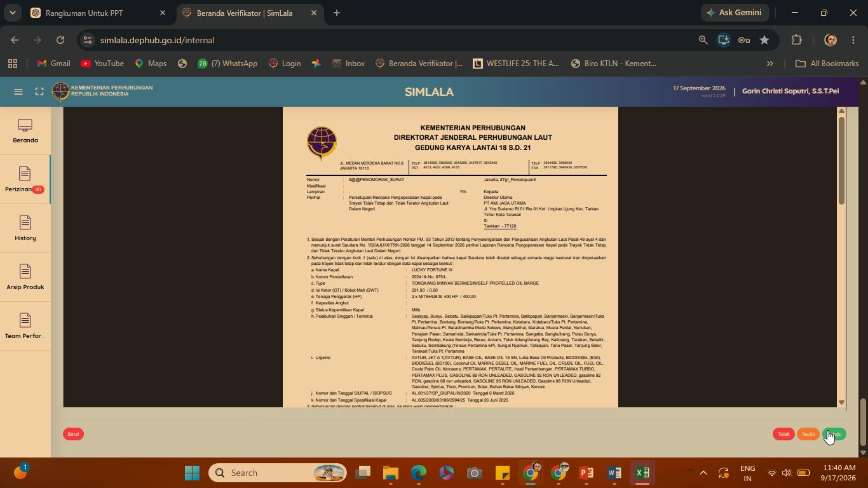Expand the hidden bookmarks chevron
Image resolution: width=868 pixels, height=488 pixels.
770,64
